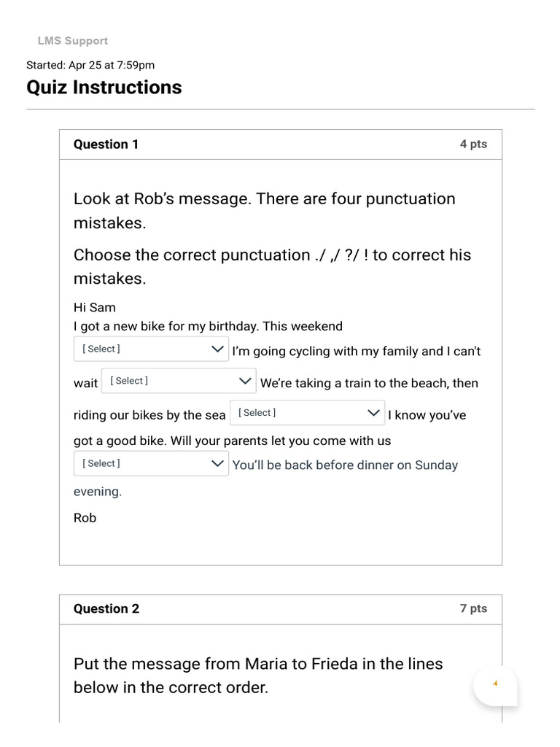Expand the Select dropdown before "We're taking a train"
Image resolution: width=560 pixels, height=747 pixels.
click(x=179, y=381)
